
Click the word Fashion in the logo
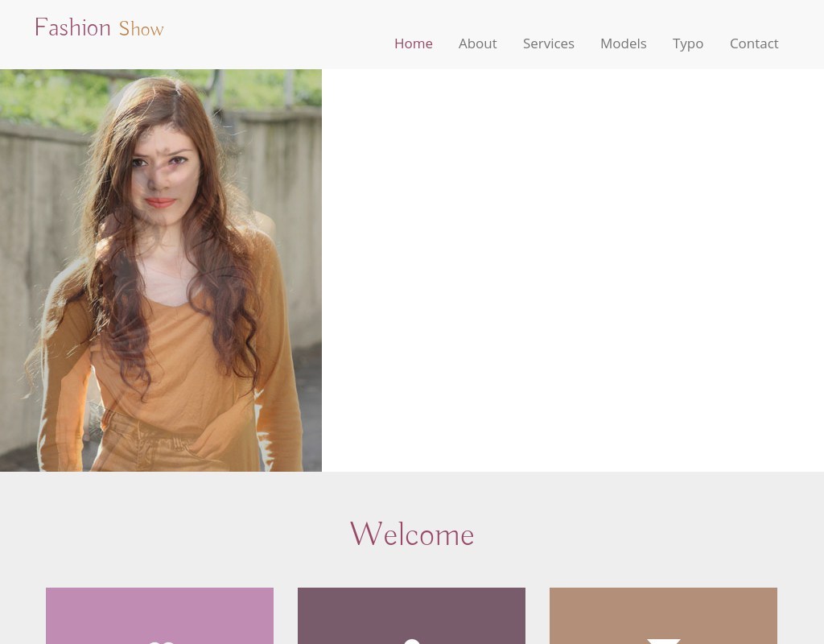pos(72,28)
